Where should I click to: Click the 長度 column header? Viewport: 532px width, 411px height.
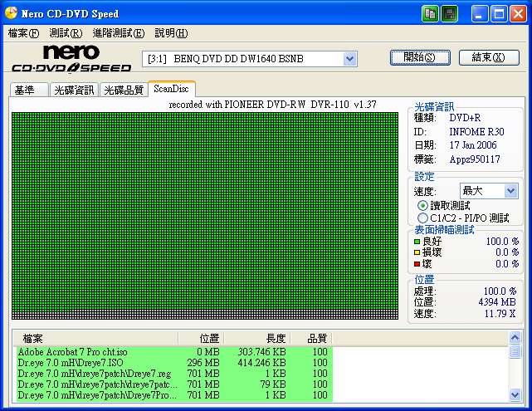tap(257, 339)
